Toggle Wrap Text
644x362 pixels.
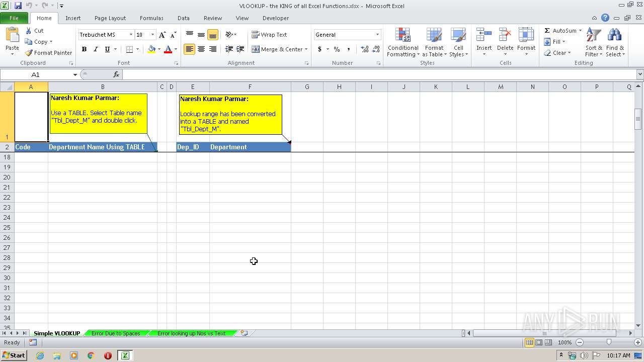pos(270,35)
